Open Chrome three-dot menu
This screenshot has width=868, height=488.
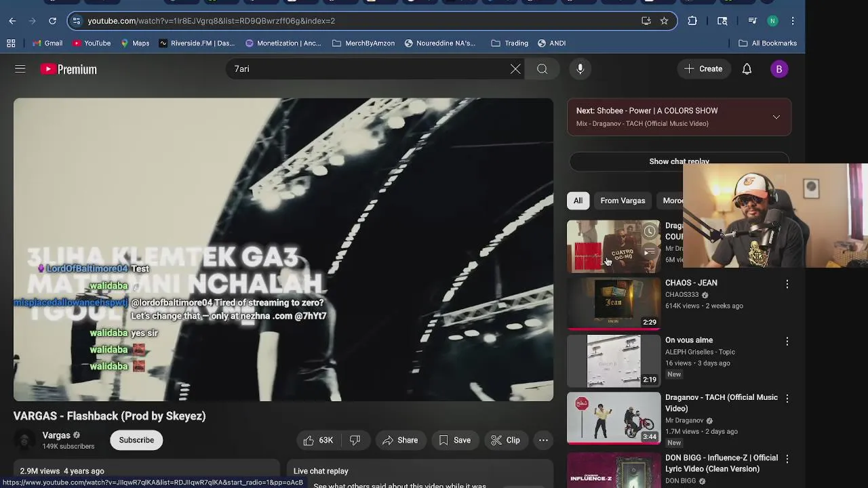coord(793,21)
